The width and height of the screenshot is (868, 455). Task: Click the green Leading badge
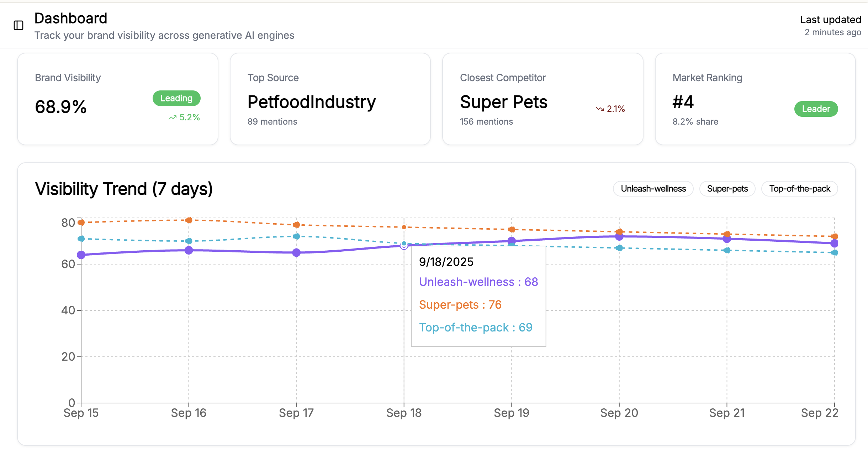[176, 98]
